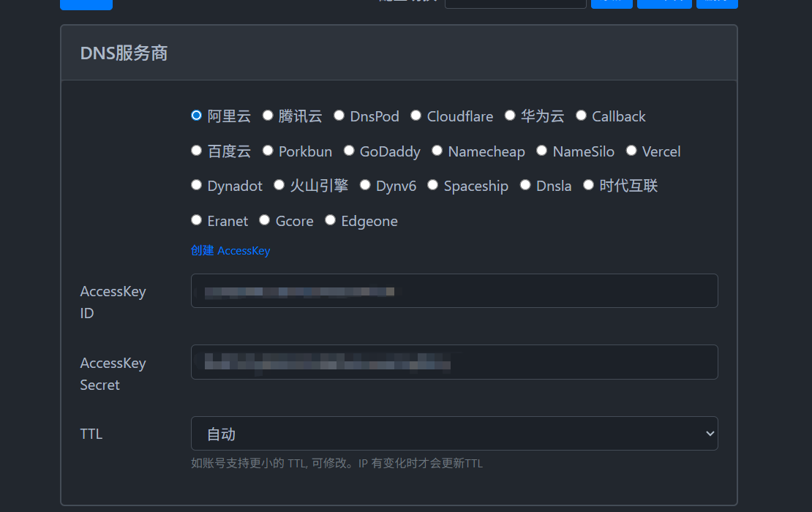Select the DnsPod radio option

339,116
